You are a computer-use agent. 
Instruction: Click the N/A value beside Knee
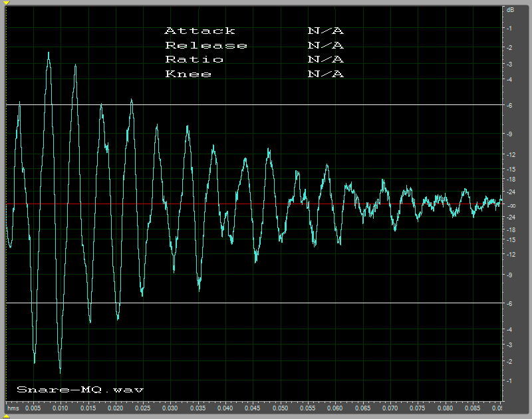(x=325, y=74)
